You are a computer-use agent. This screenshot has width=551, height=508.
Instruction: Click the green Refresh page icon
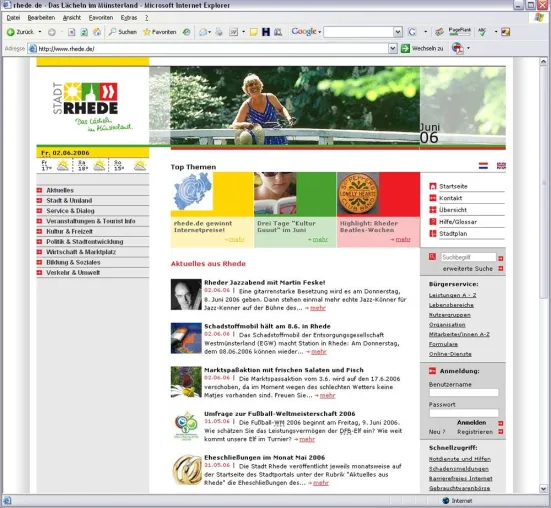84,32
